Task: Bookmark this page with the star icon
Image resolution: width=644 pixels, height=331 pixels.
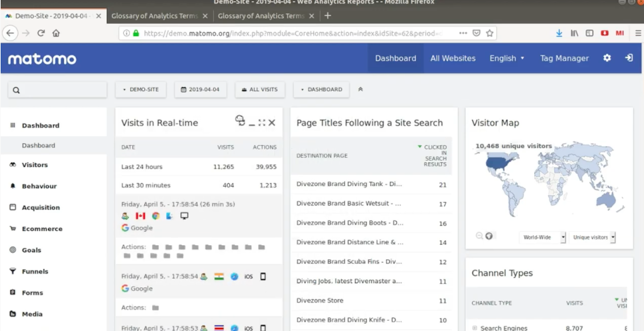Action: pos(489,33)
